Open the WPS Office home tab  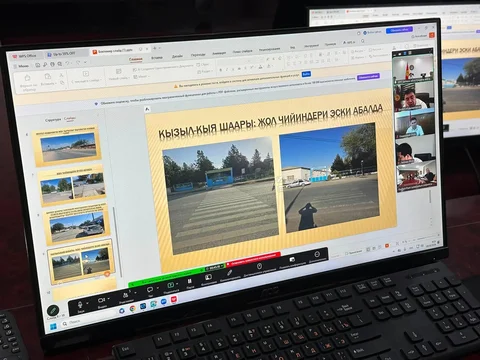tap(24, 56)
